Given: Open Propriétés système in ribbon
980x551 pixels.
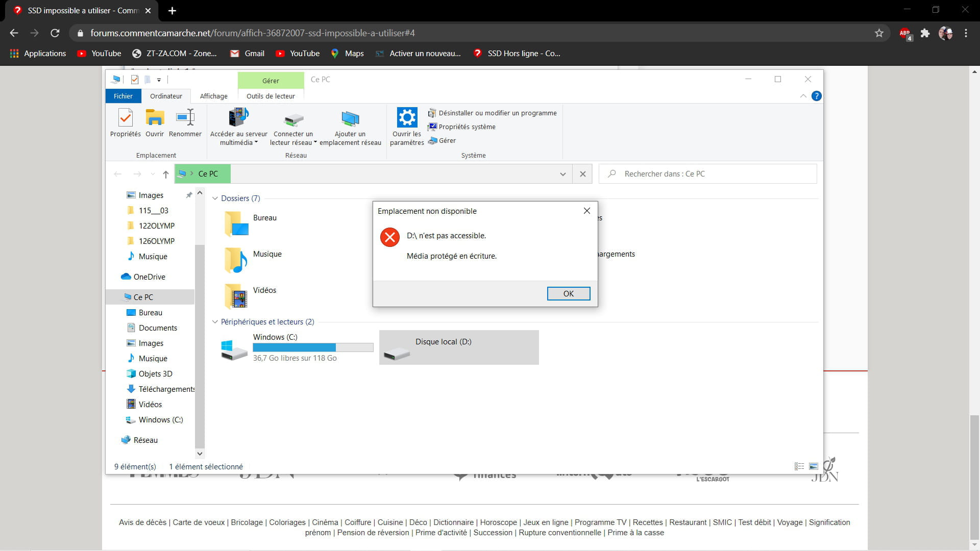Looking at the screenshot, I should (x=461, y=127).
